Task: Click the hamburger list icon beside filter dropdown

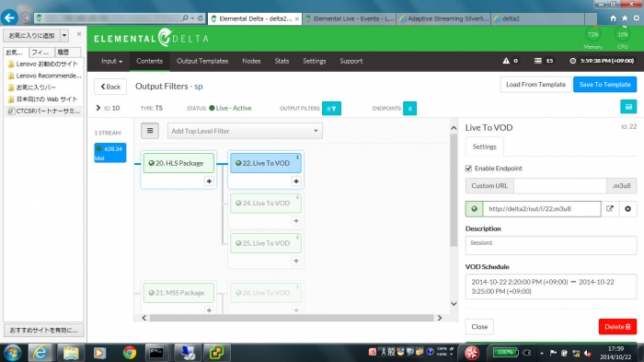Action: tap(150, 131)
